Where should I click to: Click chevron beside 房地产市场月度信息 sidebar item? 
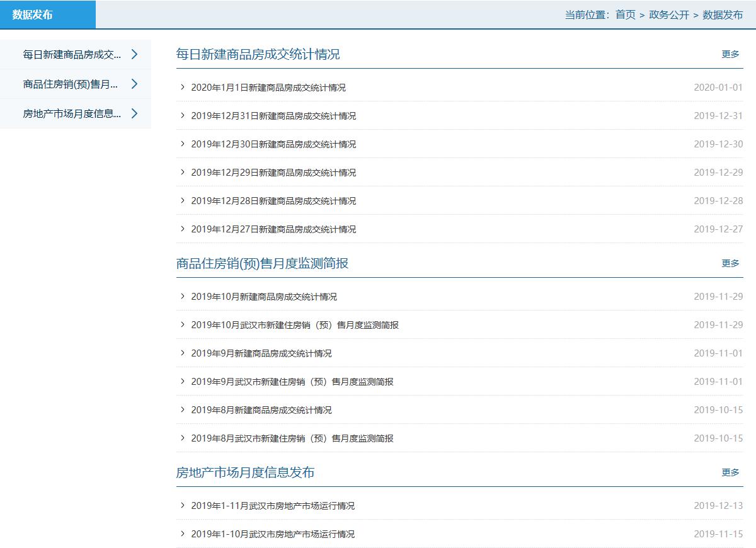tap(134, 113)
